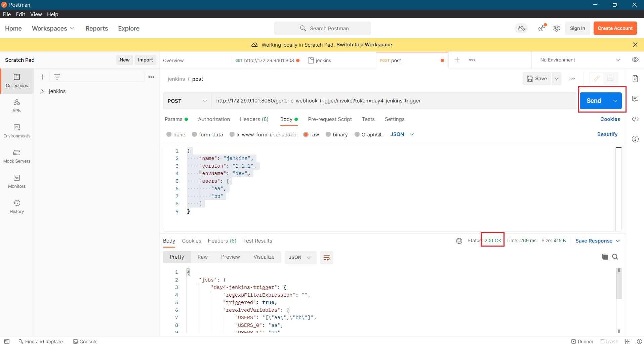Click the cloud sync offline icon
The image size is (644, 345).
[521, 28]
